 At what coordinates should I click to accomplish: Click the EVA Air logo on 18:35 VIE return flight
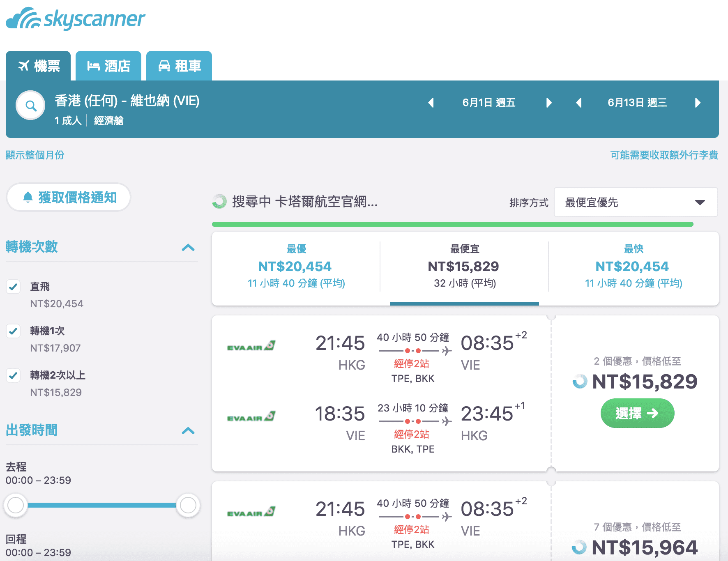pyautogui.click(x=251, y=416)
